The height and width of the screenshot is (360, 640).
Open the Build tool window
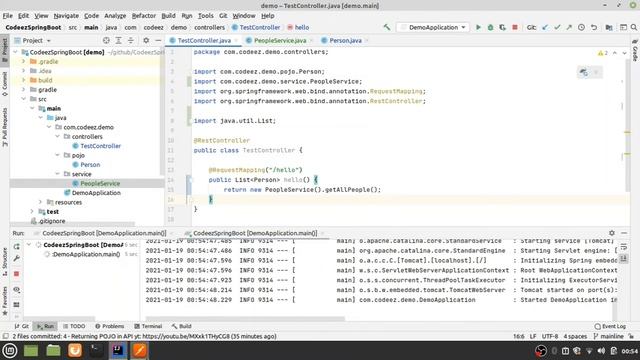(x=182, y=326)
